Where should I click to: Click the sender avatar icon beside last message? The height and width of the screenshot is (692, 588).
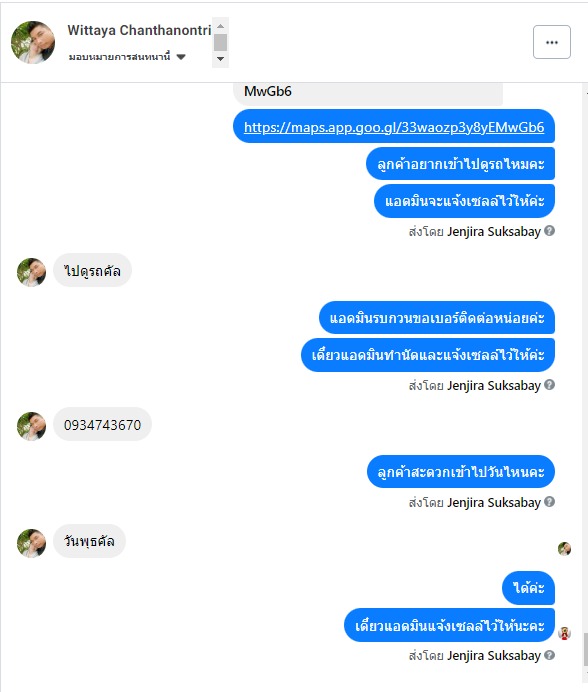click(x=565, y=633)
